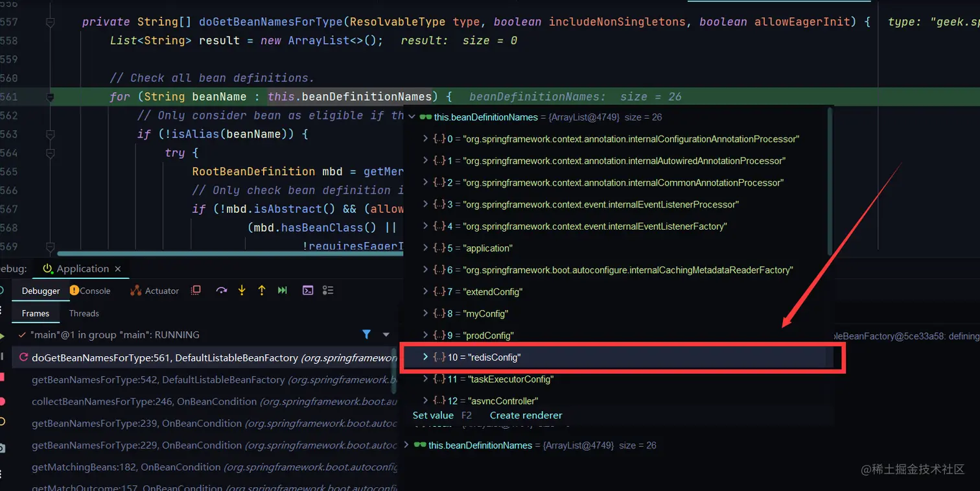The width and height of the screenshot is (980, 491).
Task: Click the recursive frame icon of doGetBeanNamesForType
Action: pos(24,357)
